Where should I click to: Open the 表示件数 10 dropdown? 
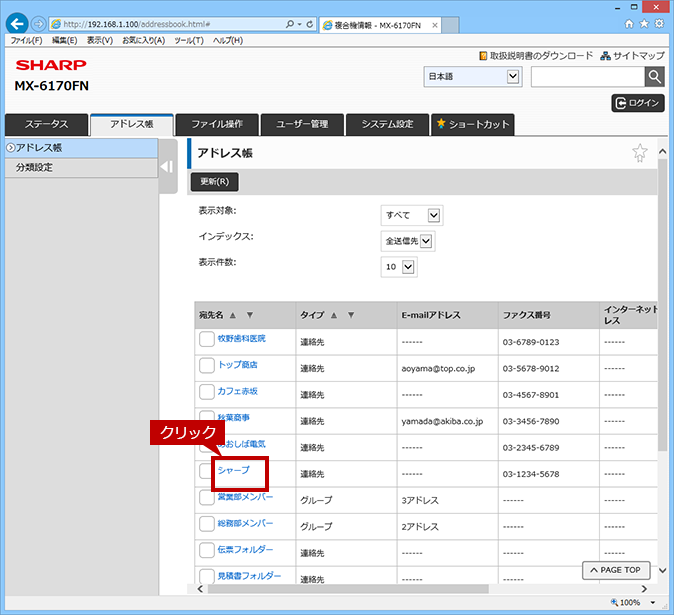coord(399,267)
